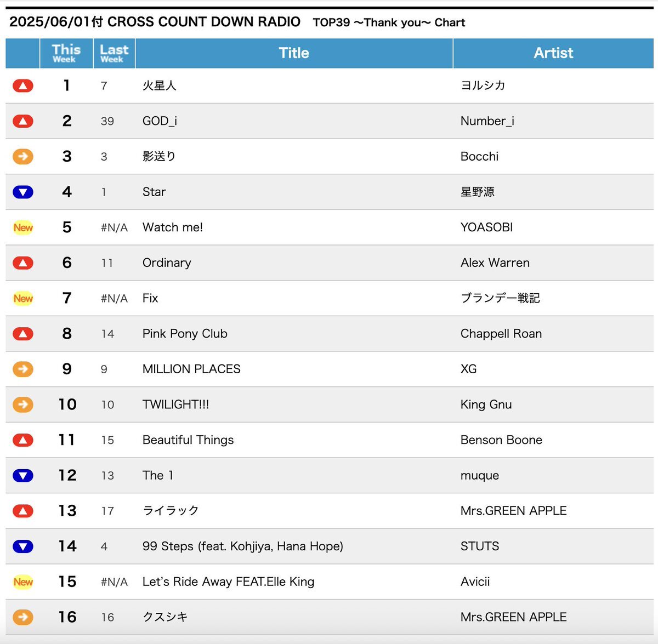Screen dimensions: 658x644
Task: Select the song title 影送り
Action: tap(159, 156)
